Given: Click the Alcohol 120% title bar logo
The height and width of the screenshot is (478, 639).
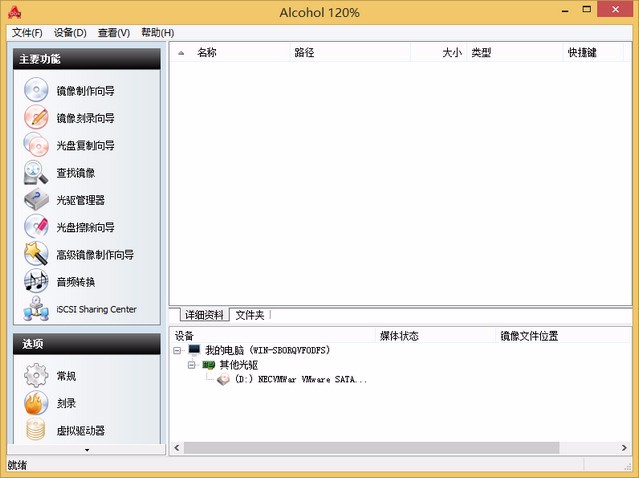Looking at the screenshot, I should coord(14,12).
